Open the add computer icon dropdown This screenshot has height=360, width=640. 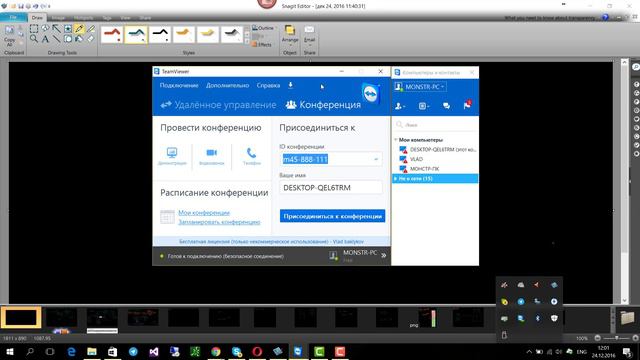(424, 106)
